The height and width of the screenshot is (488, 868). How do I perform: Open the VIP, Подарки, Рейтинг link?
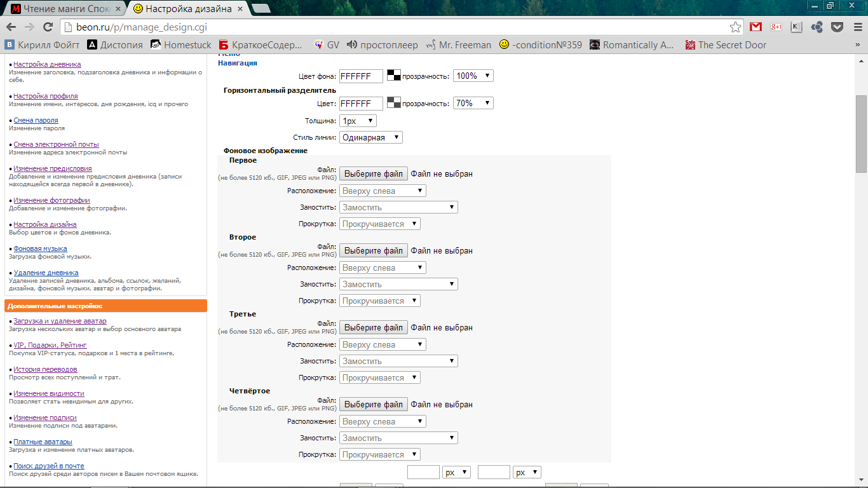50,345
